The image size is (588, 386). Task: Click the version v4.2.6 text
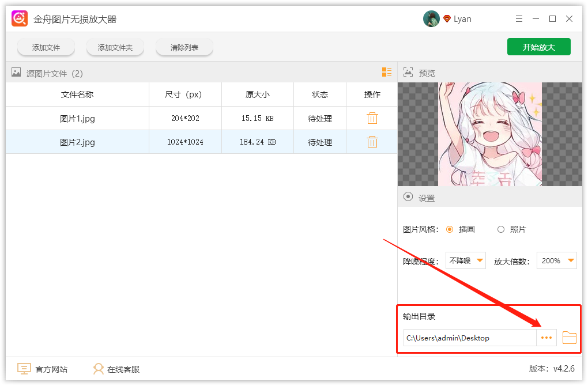coord(552,369)
